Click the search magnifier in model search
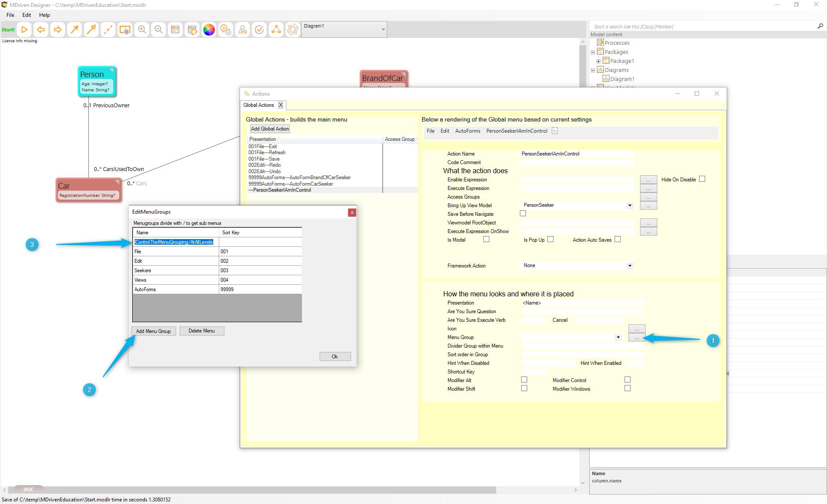Image resolution: width=827 pixels, height=504 pixels. pyautogui.click(x=820, y=26)
